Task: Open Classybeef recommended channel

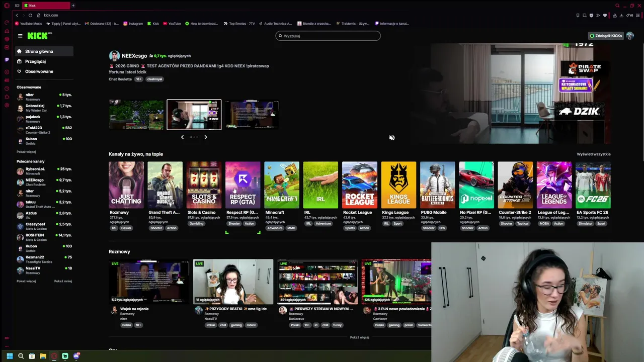Action: 44,226
